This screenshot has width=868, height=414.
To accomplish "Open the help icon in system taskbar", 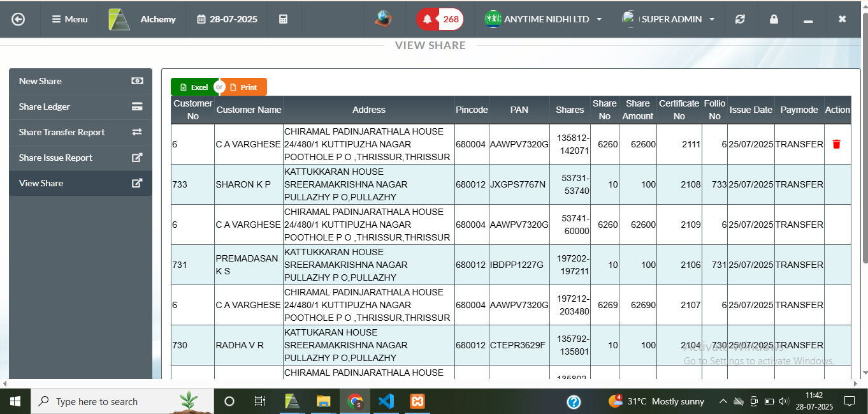I will 574,401.
